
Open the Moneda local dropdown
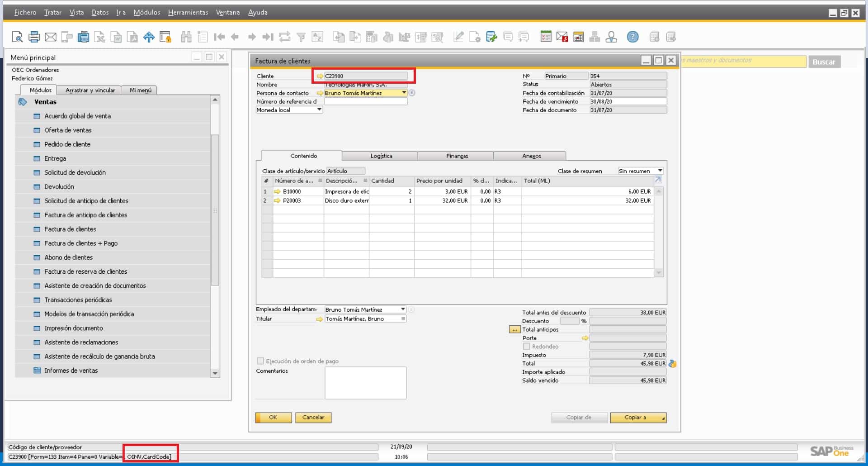[319, 110]
